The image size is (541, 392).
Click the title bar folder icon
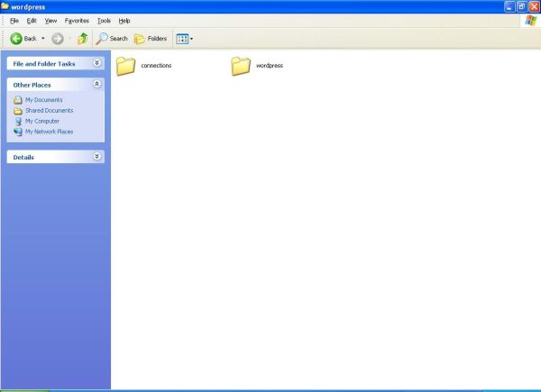point(5,6)
